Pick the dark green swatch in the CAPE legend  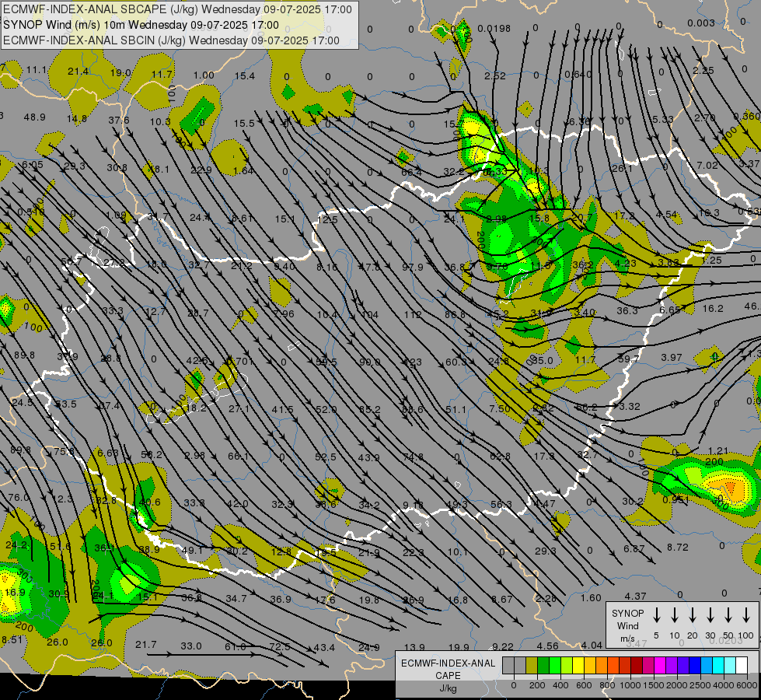(543, 666)
